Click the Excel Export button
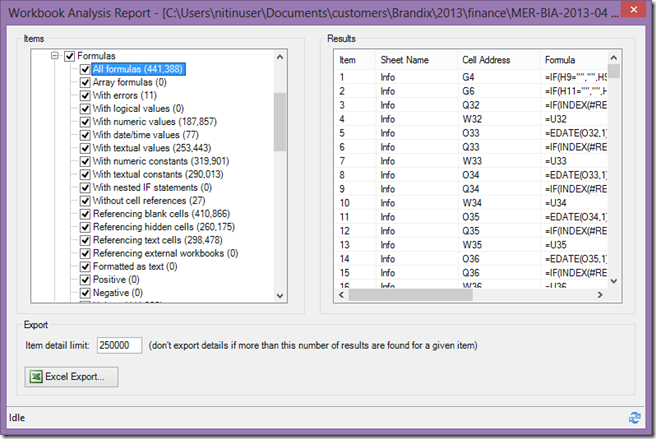Image resolution: width=656 pixels, height=439 pixels. (72, 377)
